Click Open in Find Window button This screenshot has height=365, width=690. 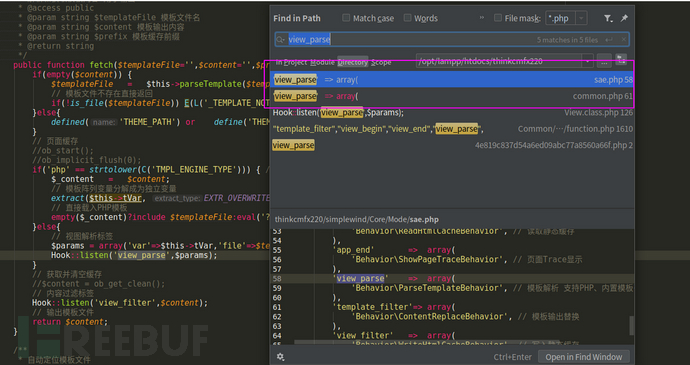coord(584,357)
